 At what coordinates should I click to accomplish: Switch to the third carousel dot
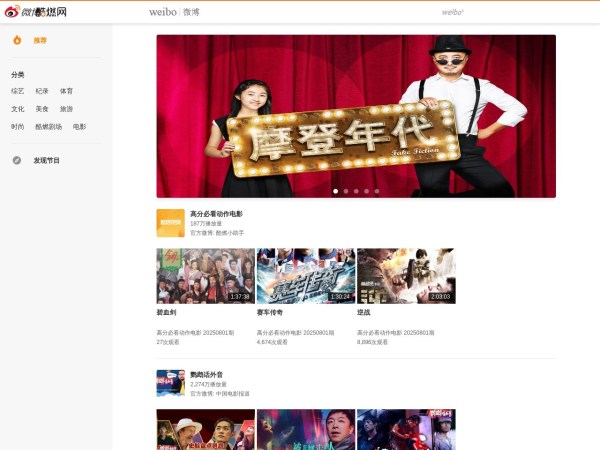coord(356,190)
